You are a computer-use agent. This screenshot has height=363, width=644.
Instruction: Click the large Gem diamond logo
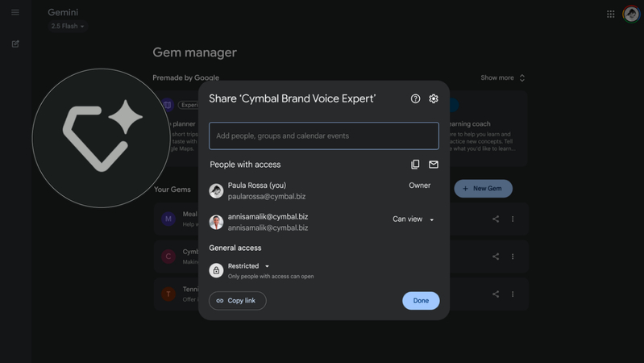tap(101, 138)
